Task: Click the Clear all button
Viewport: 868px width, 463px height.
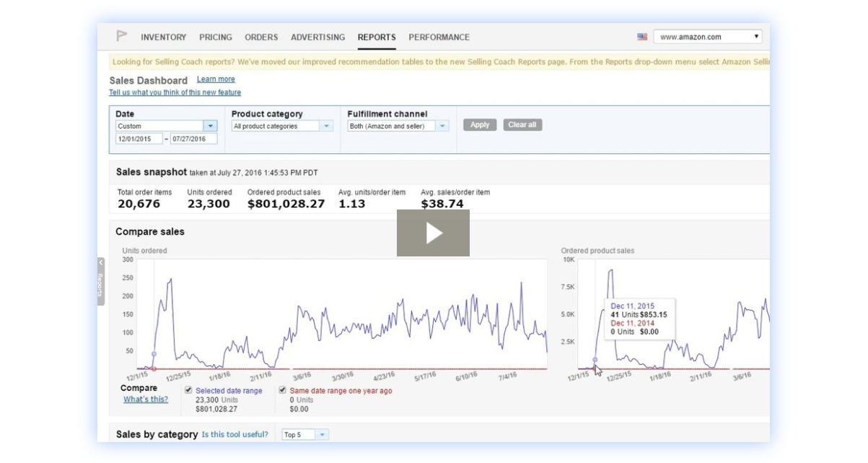Action: [522, 125]
